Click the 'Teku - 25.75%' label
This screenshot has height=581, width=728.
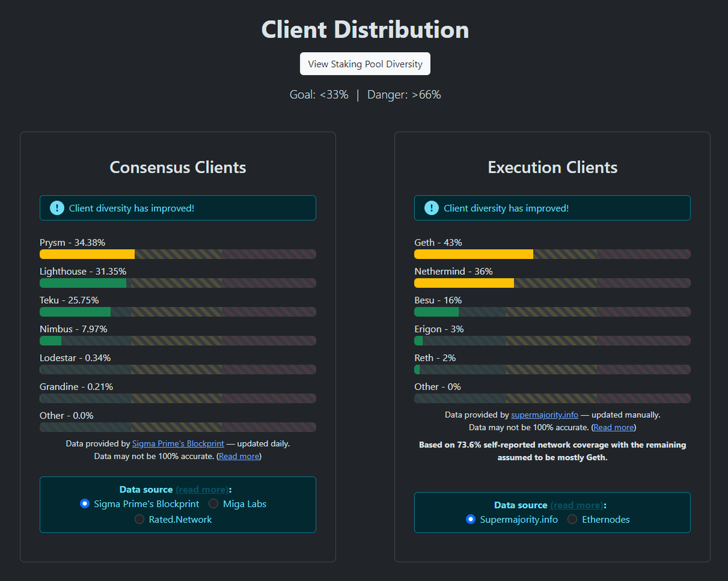(69, 300)
